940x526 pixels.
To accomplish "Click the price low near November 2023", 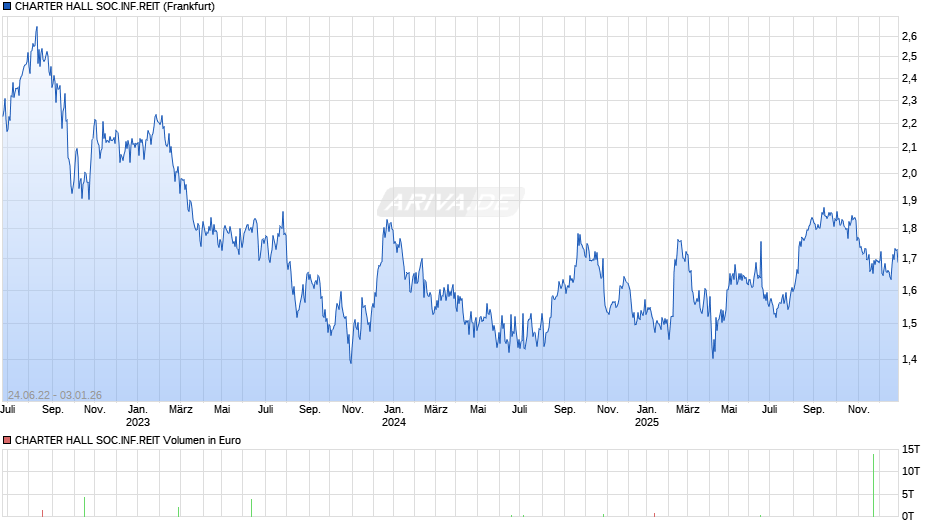I will click(x=351, y=362).
